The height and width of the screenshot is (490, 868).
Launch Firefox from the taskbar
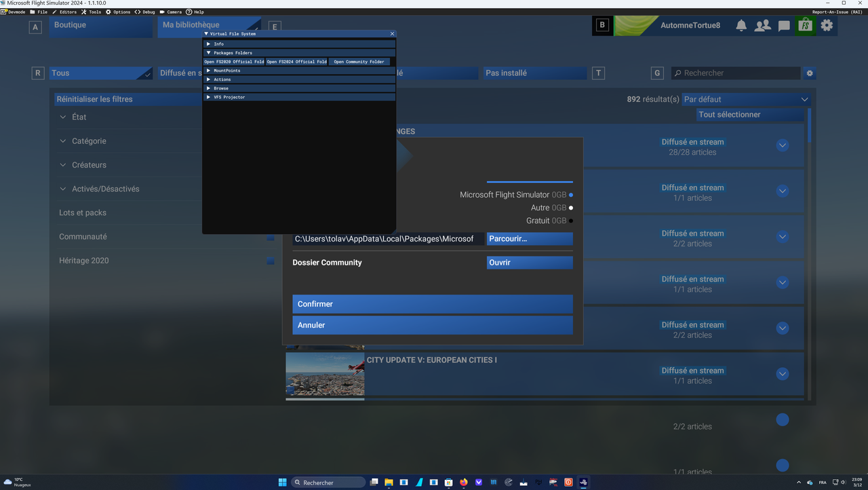point(463,482)
